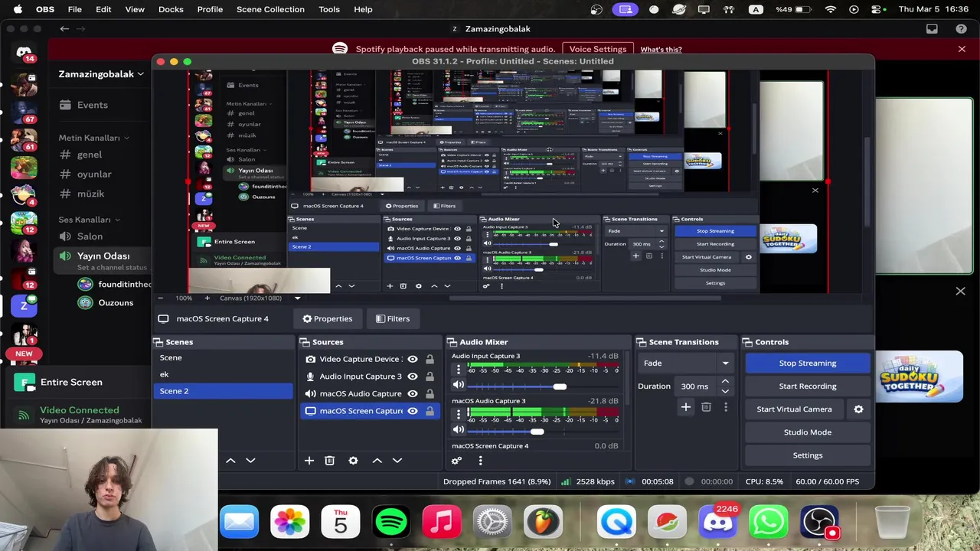Image resolution: width=980 pixels, height=551 pixels.
Task: Lock the Video Capture Device source
Action: pos(430,359)
